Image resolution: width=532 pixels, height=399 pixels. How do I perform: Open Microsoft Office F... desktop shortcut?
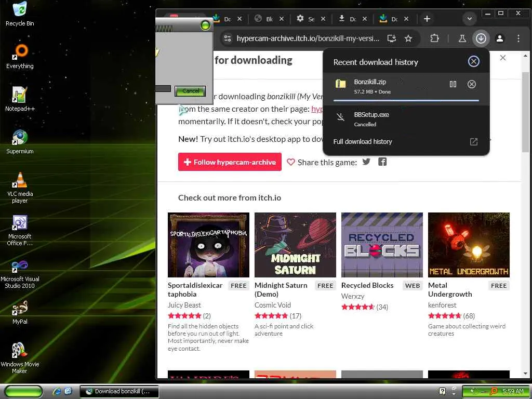pyautogui.click(x=20, y=230)
